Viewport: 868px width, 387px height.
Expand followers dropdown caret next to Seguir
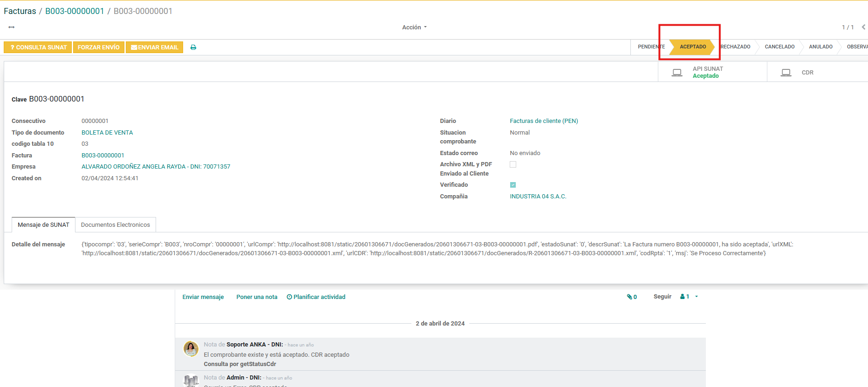pos(697,297)
